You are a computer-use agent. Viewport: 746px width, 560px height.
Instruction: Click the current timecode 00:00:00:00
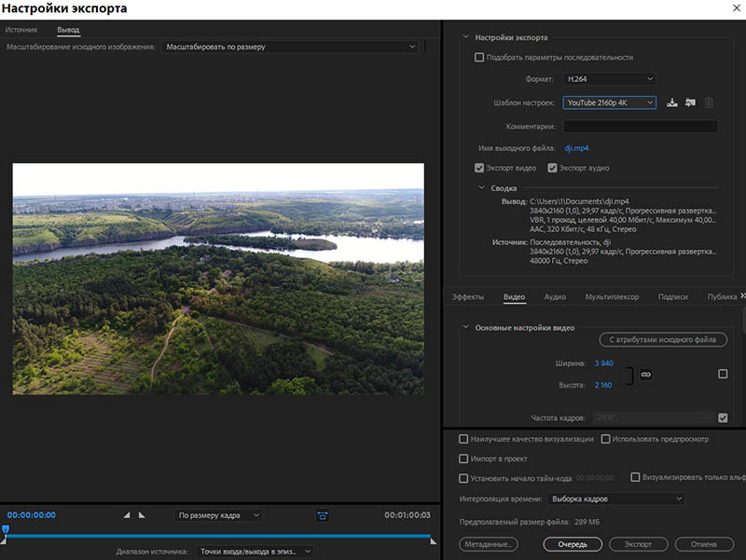[32, 515]
